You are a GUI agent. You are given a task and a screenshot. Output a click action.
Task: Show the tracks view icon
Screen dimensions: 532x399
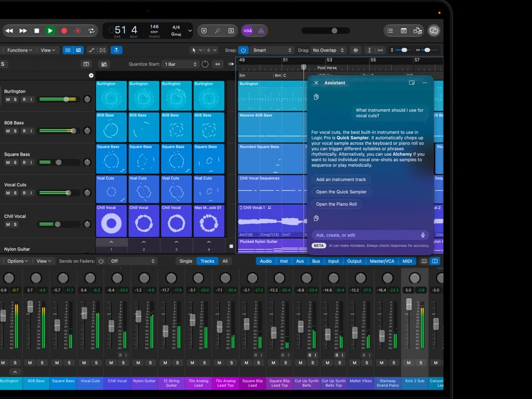[x=78, y=50]
